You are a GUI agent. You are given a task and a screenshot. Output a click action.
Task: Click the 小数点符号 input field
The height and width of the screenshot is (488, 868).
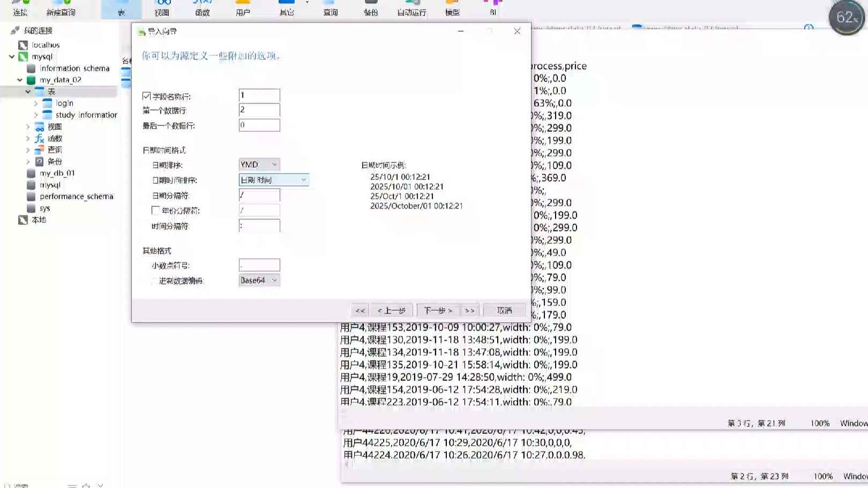pos(259,265)
